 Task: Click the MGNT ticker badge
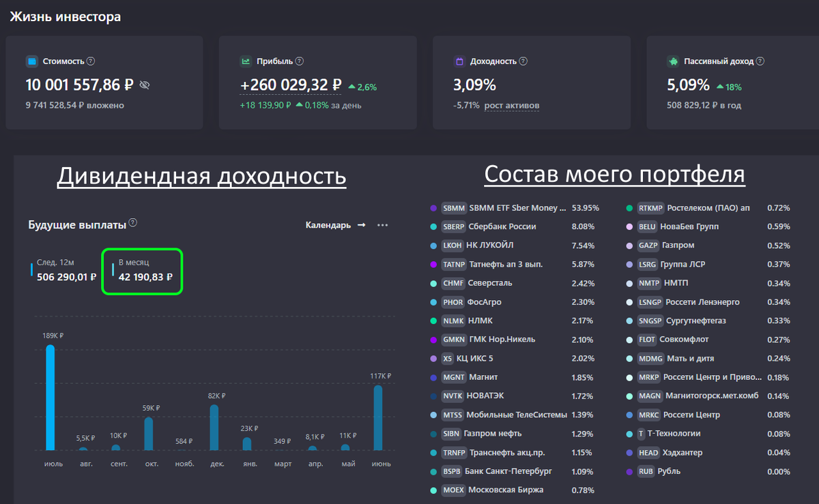pyautogui.click(x=454, y=377)
